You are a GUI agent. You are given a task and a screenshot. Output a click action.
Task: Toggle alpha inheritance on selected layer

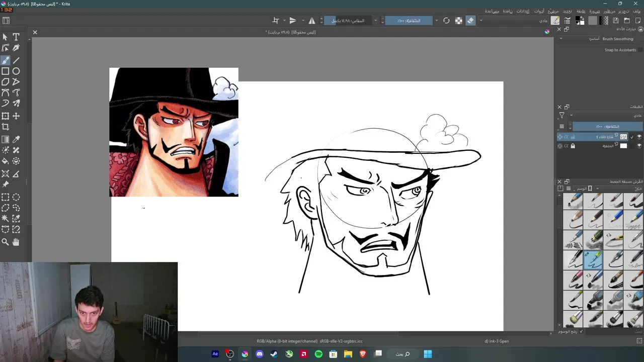click(x=566, y=137)
